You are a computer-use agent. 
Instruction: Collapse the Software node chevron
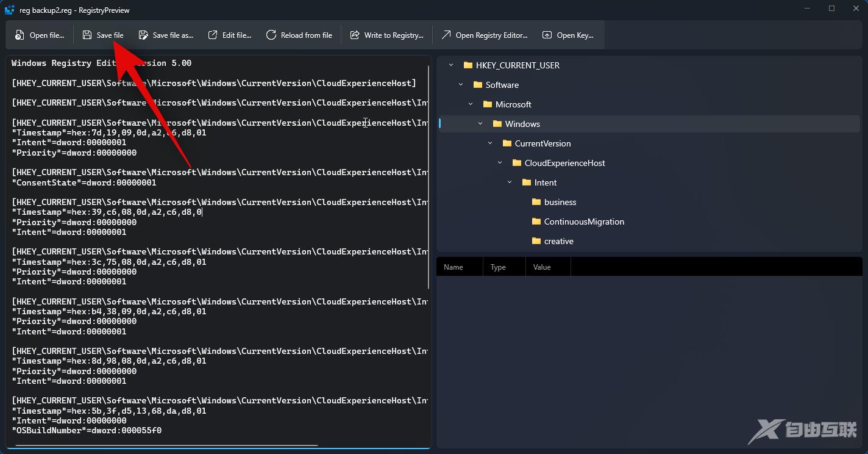[x=461, y=85]
